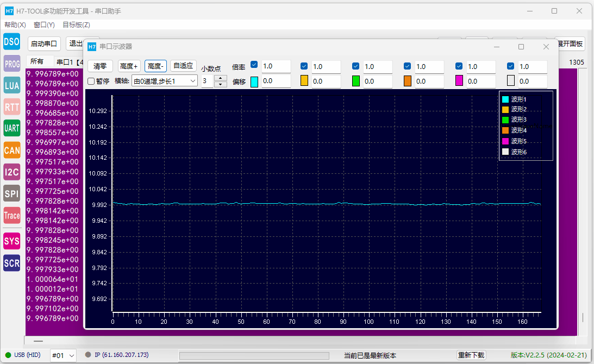
Task: Click waveform 1 偏移 offset input field
Action: 276,81
